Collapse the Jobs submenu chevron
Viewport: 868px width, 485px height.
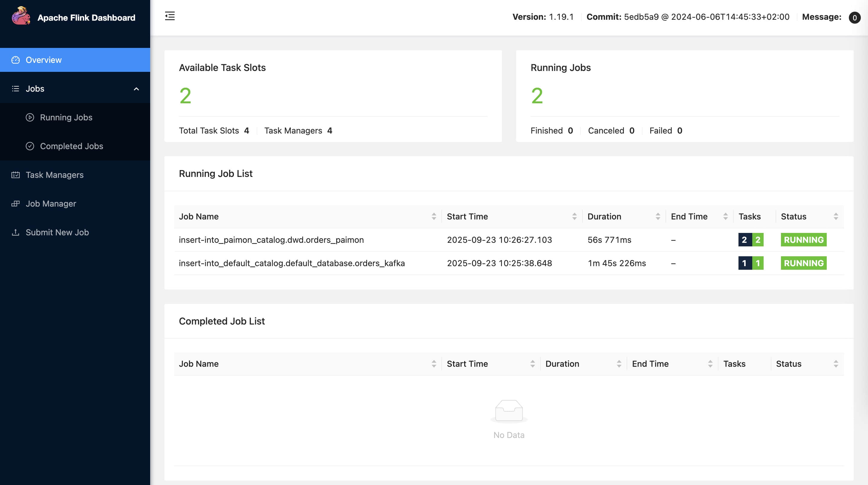click(x=136, y=89)
